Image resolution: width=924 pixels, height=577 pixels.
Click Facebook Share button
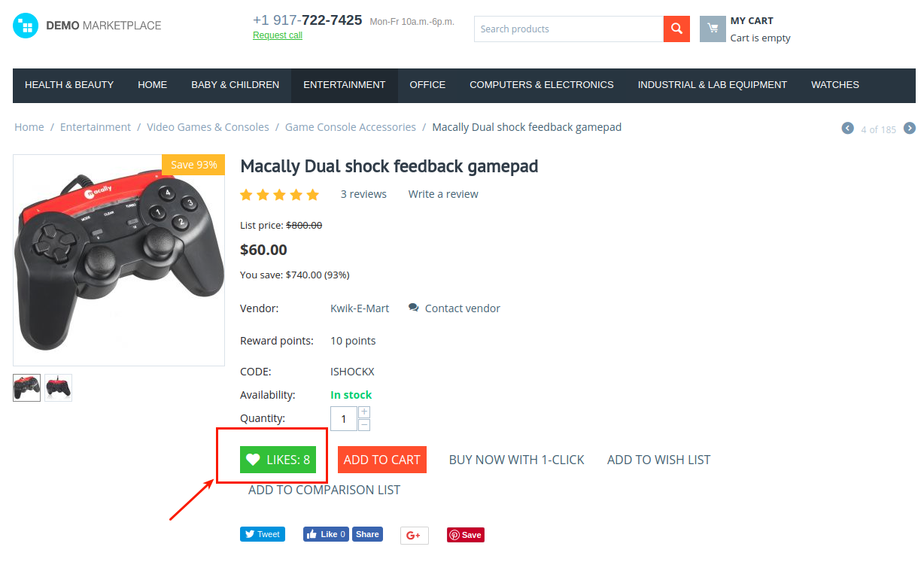click(x=367, y=534)
